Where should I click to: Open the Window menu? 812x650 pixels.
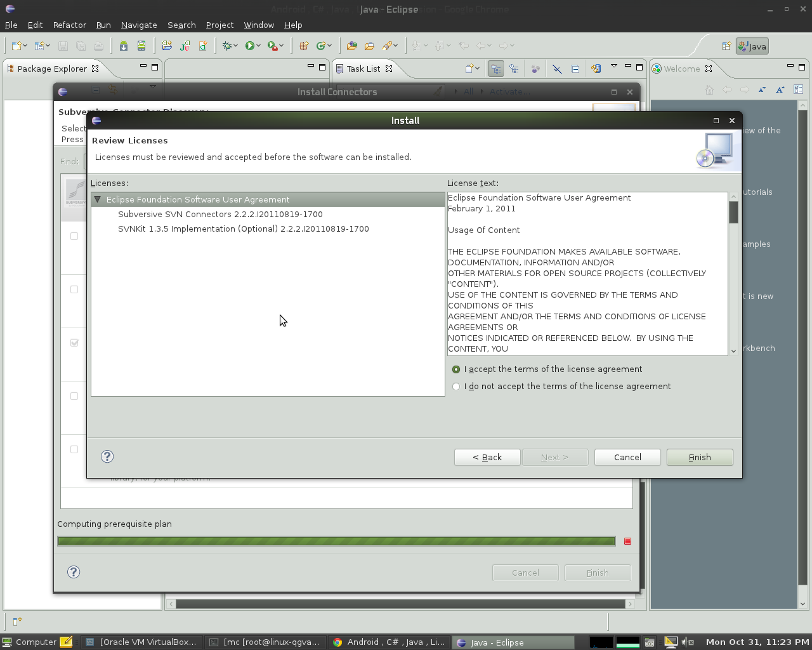coord(259,25)
